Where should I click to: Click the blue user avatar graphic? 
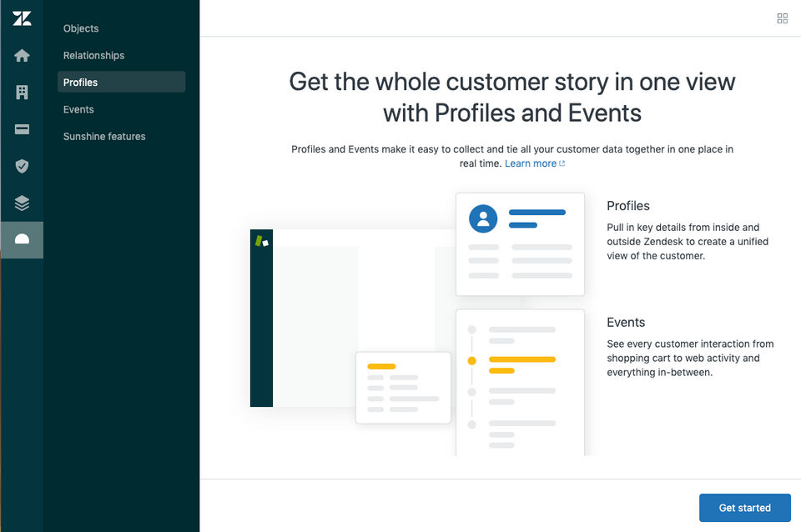483,218
